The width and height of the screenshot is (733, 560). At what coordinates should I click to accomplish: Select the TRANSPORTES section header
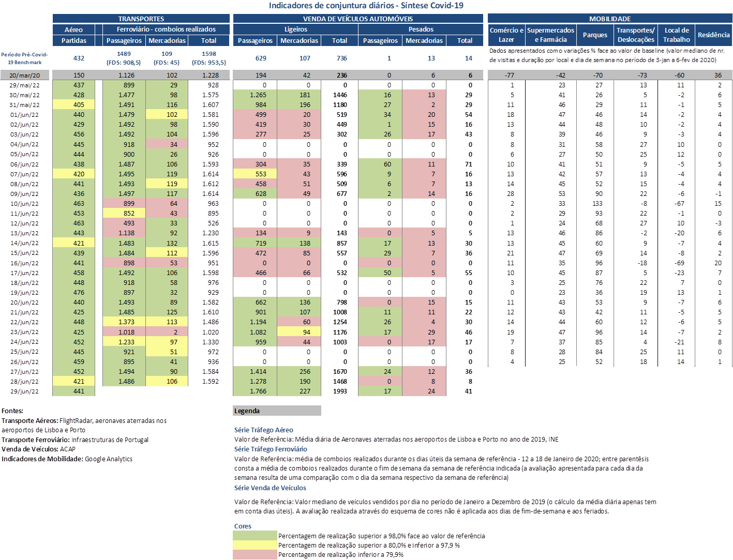tap(141, 19)
